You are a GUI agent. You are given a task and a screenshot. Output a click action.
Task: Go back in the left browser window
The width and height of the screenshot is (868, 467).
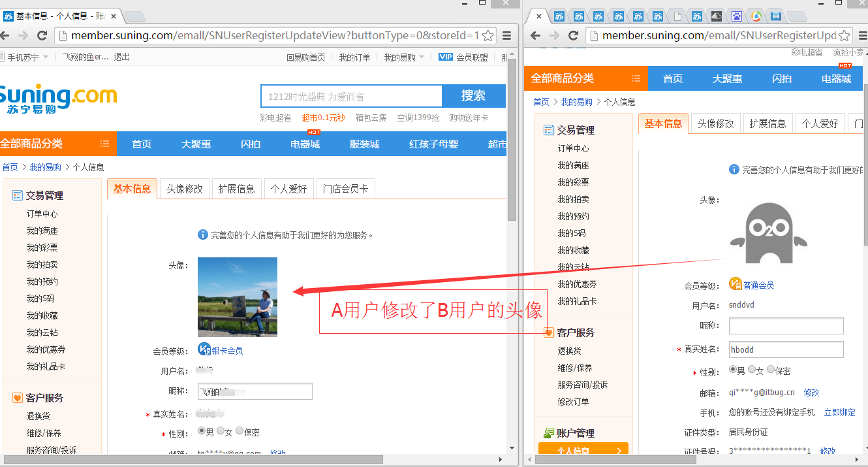point(6,35)
